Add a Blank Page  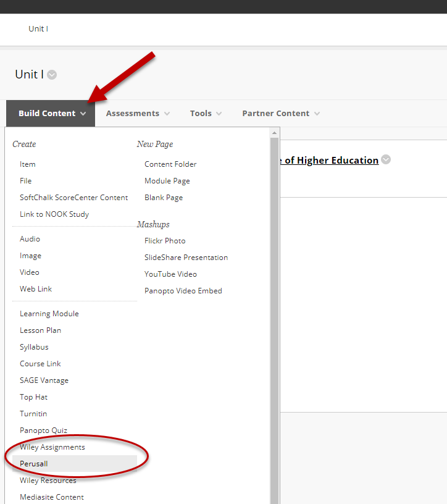tap(164, 198)
